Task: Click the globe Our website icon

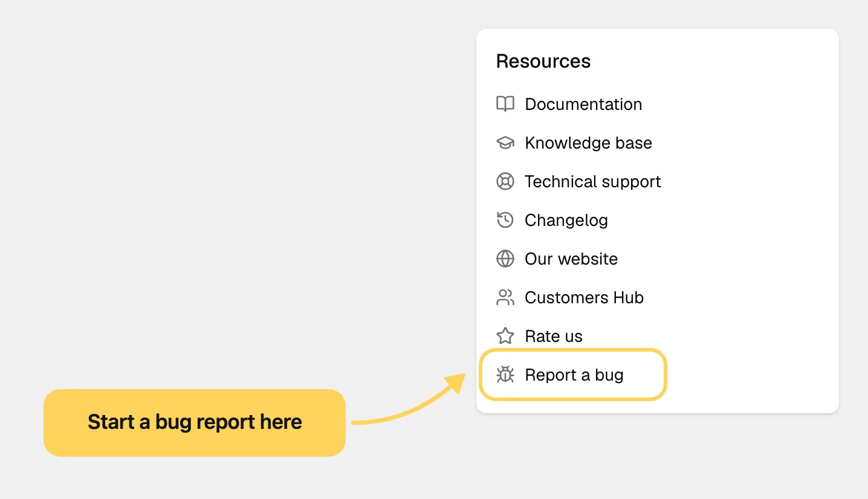Action: pyautogui.click(x=505, y=259)
